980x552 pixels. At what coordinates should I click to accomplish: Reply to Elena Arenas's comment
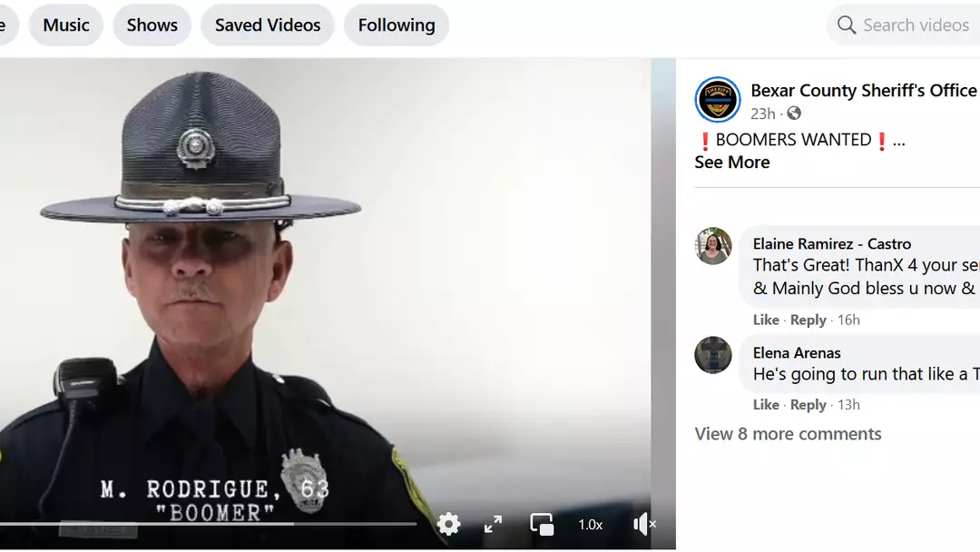[x=808, y=405]
